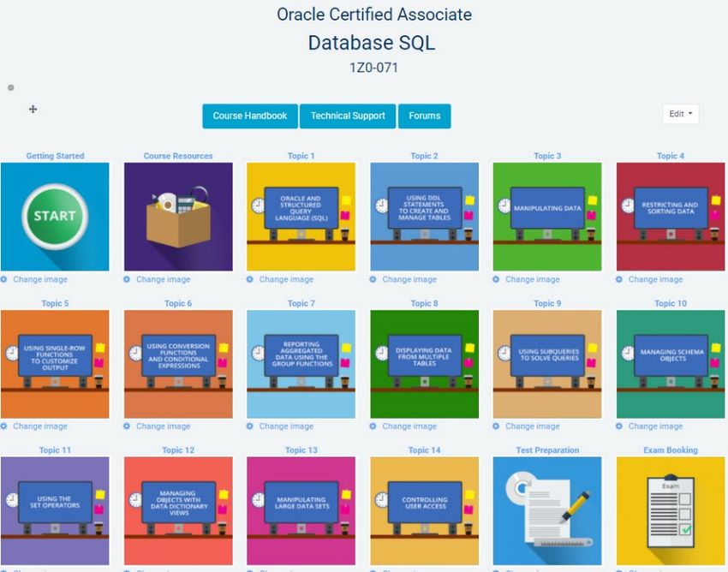Click the Topic 14 heading link
The height and width of the screenshot is (572, 728).
(x=424, y=450)
